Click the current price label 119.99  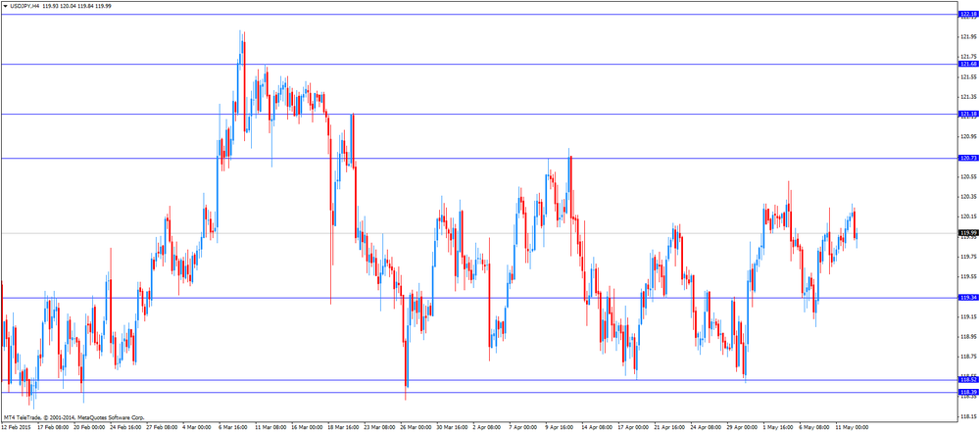pos(968,232)
